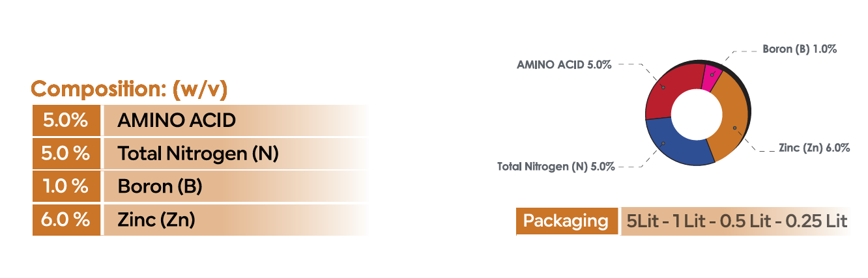Click the 'Total Nitrogen (N) 5.0%' chart callout

tap(556, 167)
